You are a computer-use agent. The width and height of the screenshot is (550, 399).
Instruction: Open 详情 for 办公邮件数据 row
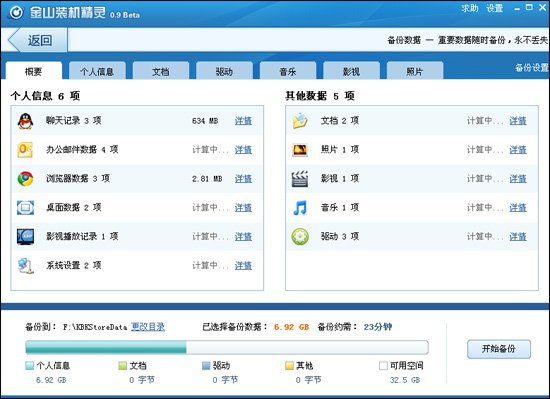click(x=243, y=150)
